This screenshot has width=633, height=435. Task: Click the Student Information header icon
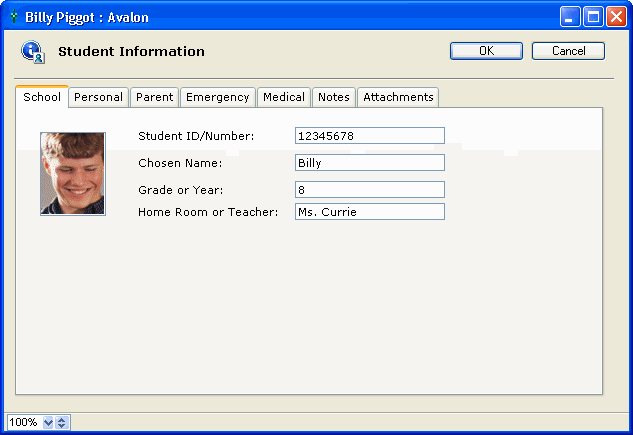(x=32, y=52)
